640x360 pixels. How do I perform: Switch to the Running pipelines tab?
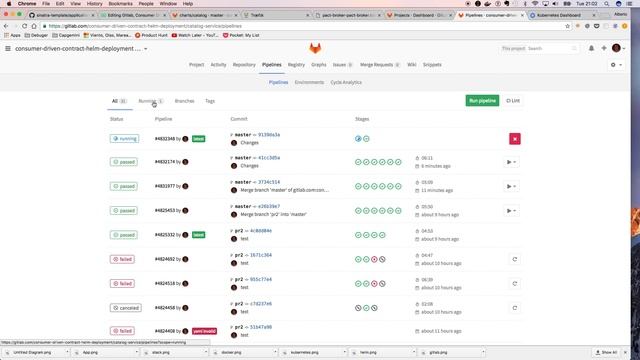tap(151, 101)
